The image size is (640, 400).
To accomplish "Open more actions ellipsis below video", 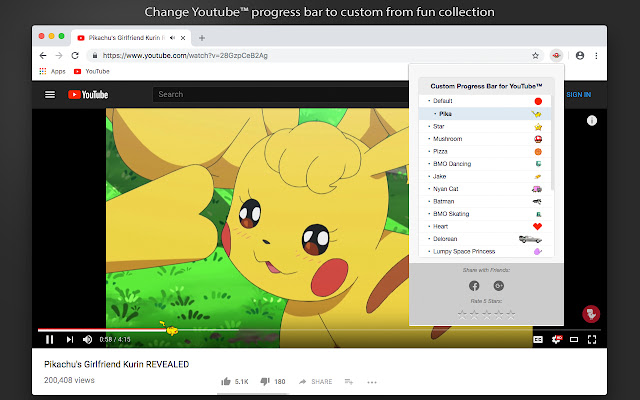I will (372, 382).
